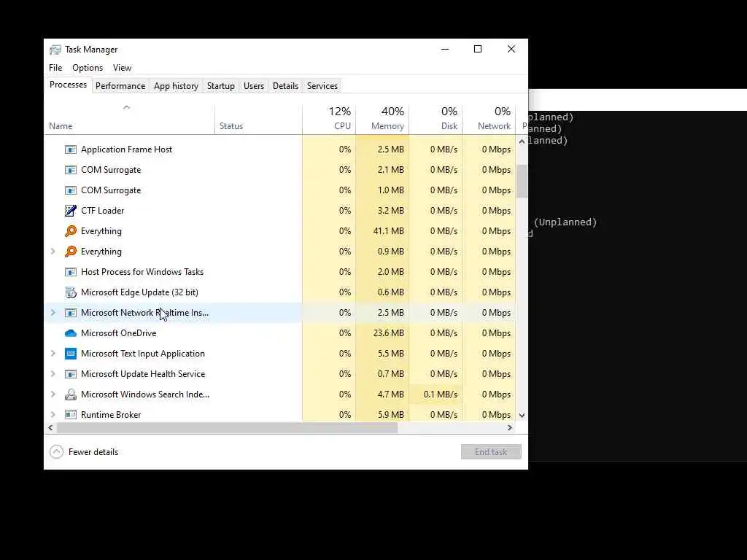Click the (Unplanned) text in console window

[565, 222]
